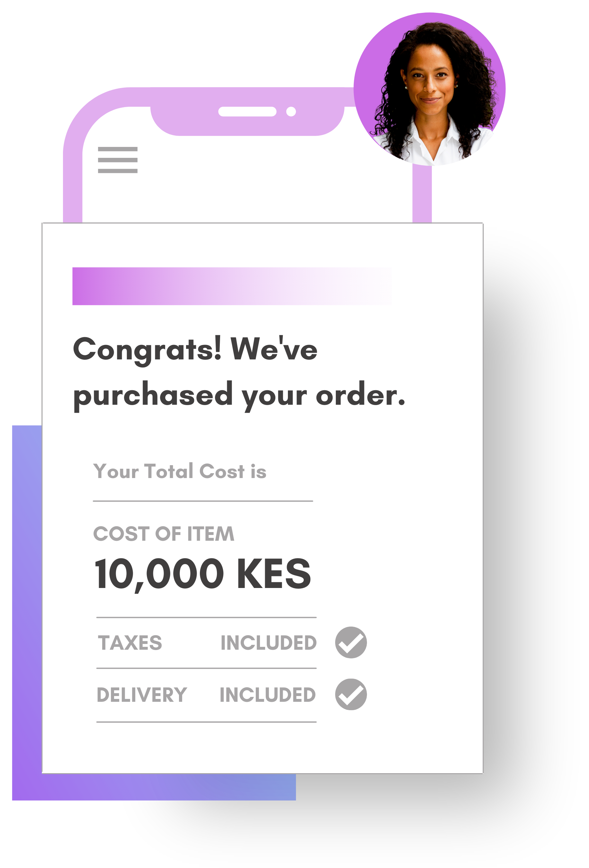Click the purple gradient progress bar
Screen dimensions: 589x868
click(233, 286)
